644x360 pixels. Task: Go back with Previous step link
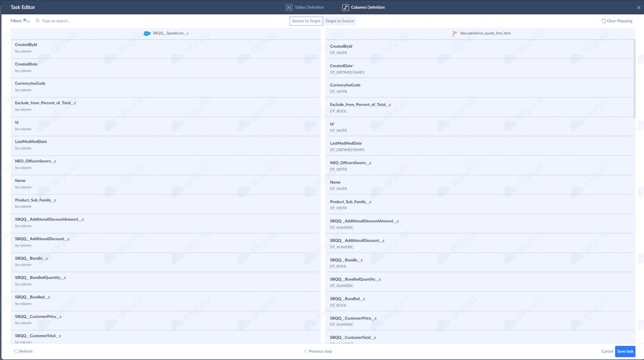(x=318, y=351)
